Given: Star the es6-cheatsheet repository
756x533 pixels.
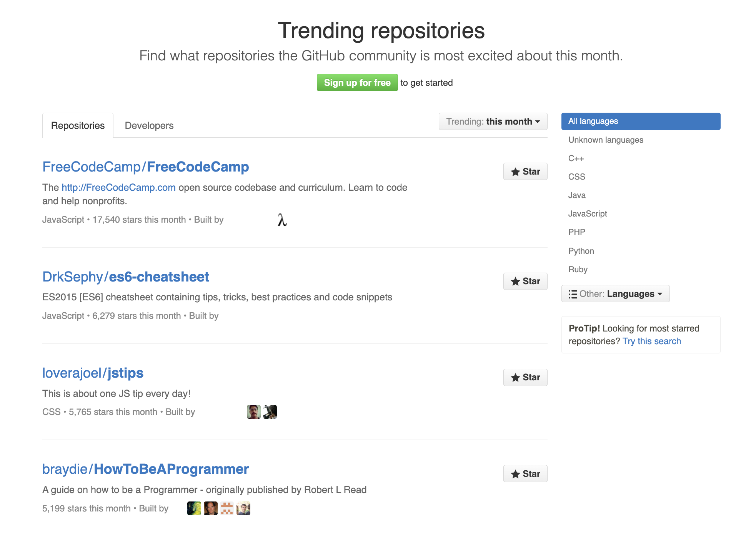Looking at the screenshot, I should coord(525,281).
